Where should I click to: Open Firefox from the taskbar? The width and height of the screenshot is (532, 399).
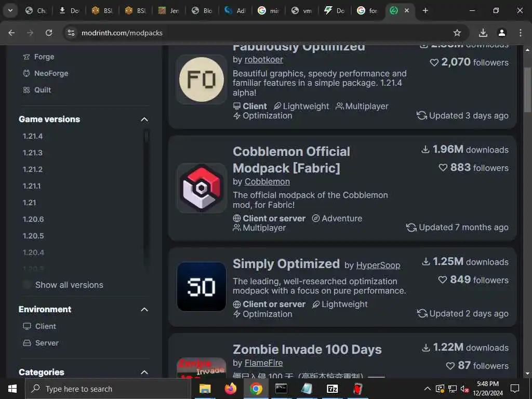[x=231, y=389]
